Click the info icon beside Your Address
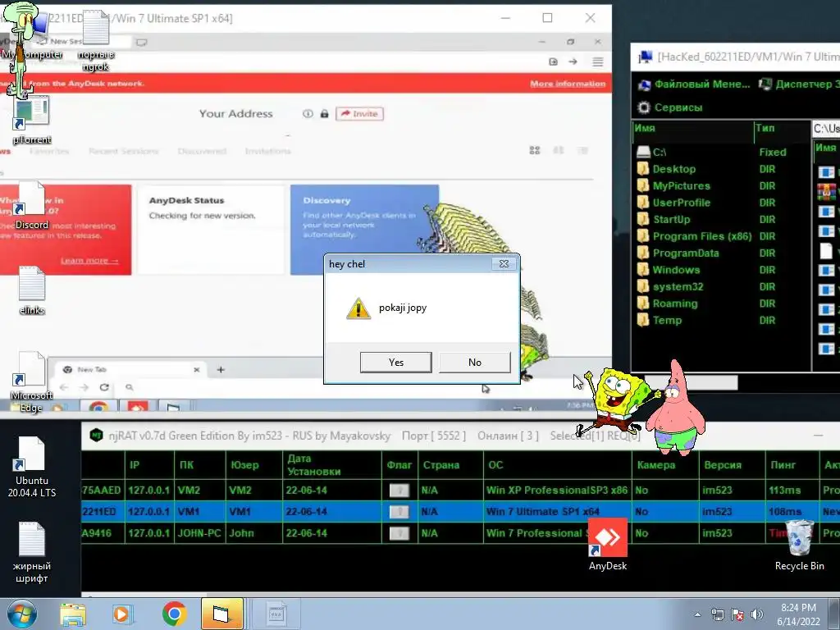 click(308, 113)
